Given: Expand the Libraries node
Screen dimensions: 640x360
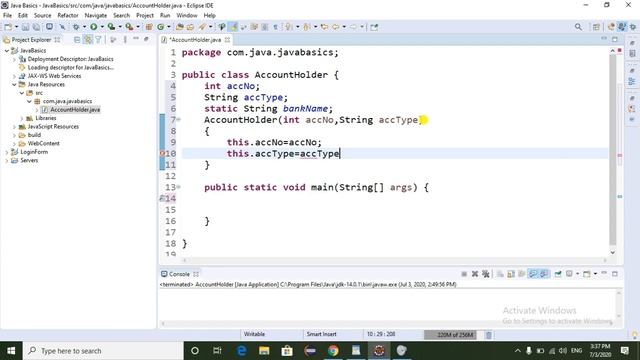Looking at the screenshot, I should (x=22, y=118).
